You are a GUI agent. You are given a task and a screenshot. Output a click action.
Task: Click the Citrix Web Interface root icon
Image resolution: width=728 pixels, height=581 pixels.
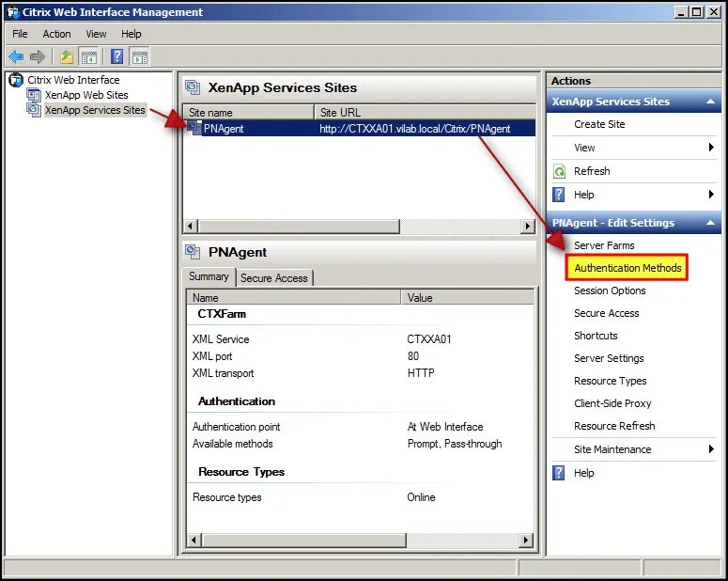[16, 80]
